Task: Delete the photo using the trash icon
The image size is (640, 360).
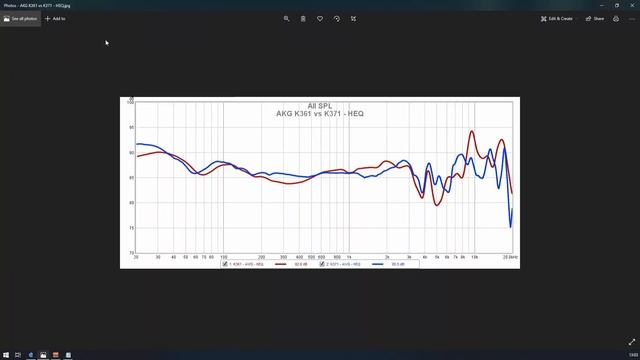Action: coord(303,19)
